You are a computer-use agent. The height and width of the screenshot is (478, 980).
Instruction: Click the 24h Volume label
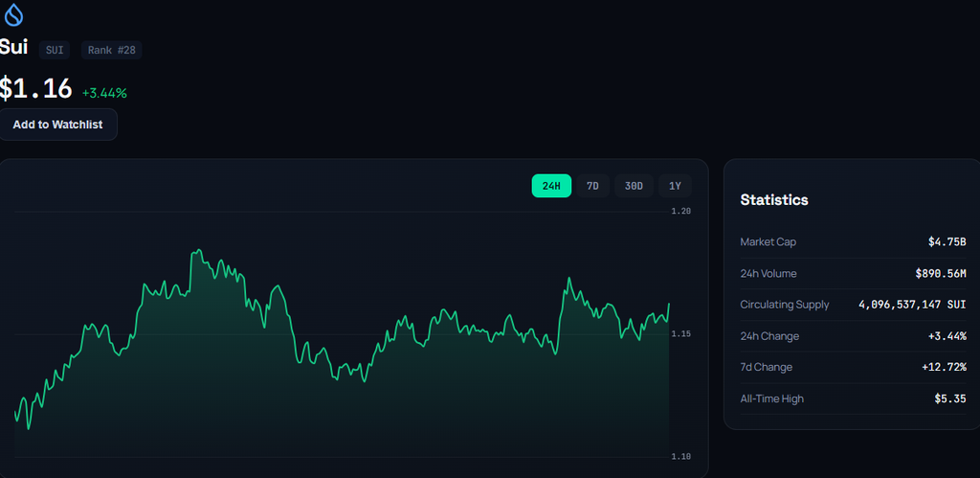coord(768,273)
